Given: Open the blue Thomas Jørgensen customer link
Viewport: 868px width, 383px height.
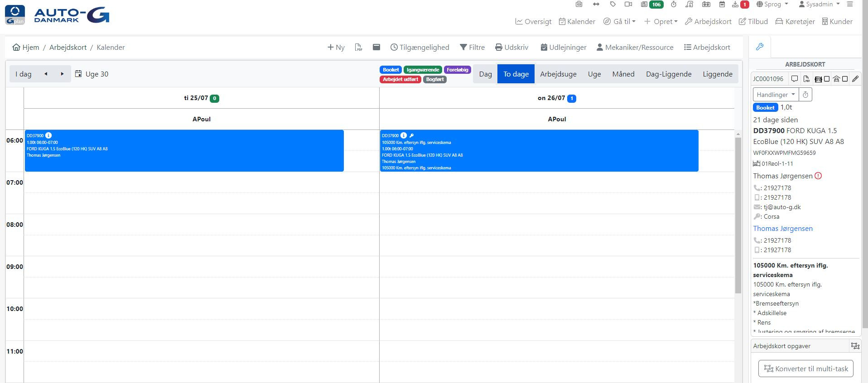Looking at the screenshot, I should (783, 229).
